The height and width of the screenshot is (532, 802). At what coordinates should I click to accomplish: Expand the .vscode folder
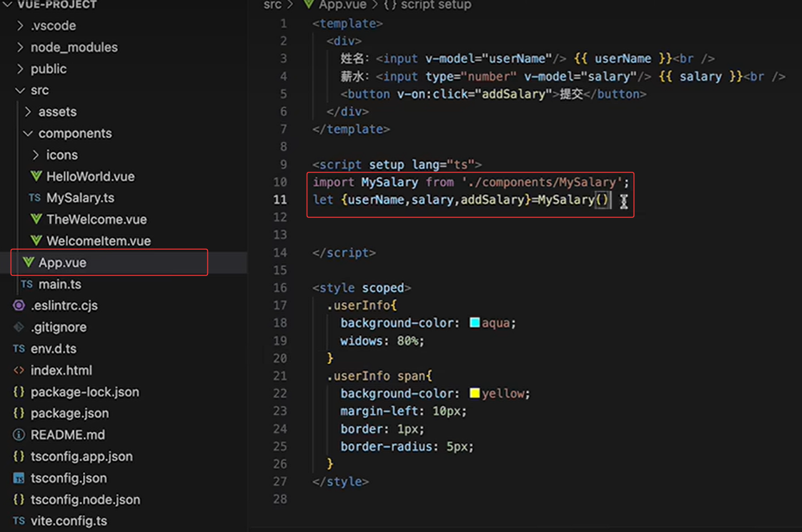pos(21,26)
